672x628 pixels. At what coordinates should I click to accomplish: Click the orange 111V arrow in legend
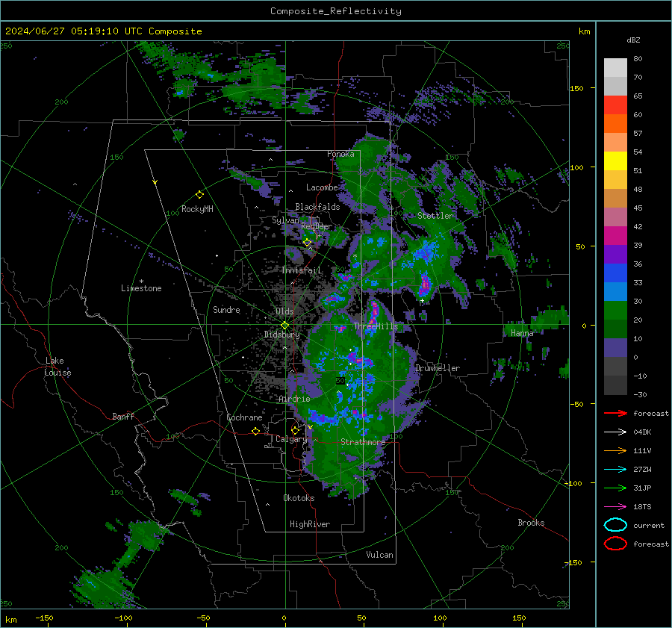coord(615,450)
